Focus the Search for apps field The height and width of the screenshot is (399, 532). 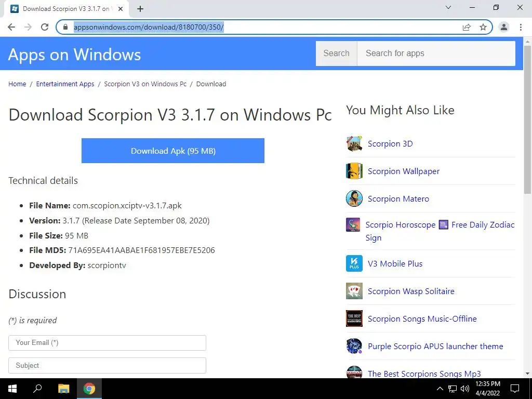436,54
